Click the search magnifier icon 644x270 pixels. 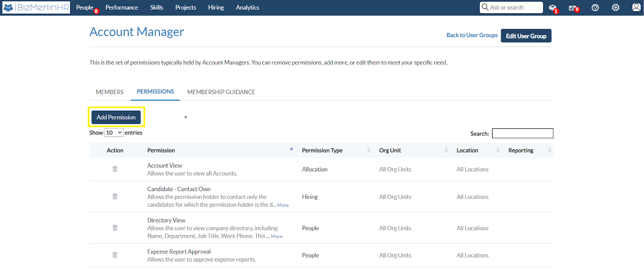point(485,7)
